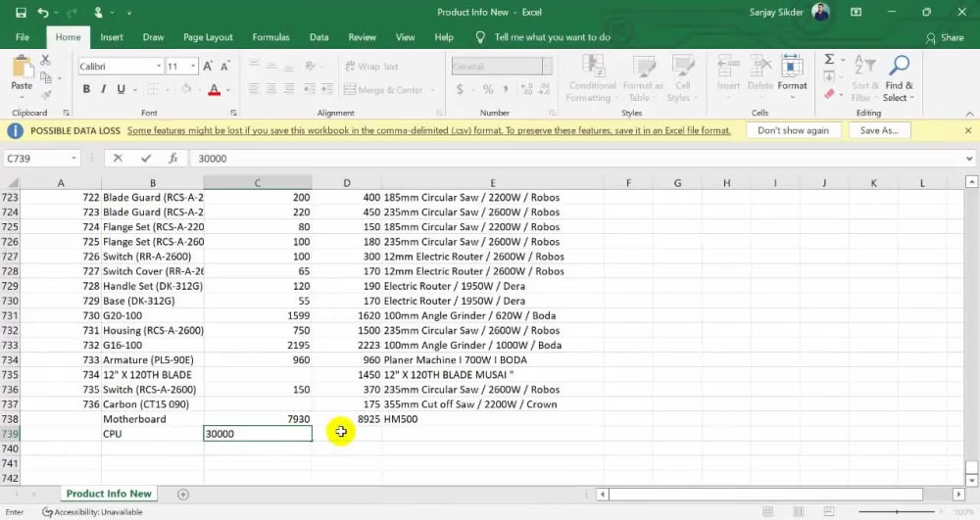The height and width of the screenshot is (520, 980).
Task: Cut selection with the scissors icon
Action: 45,60
